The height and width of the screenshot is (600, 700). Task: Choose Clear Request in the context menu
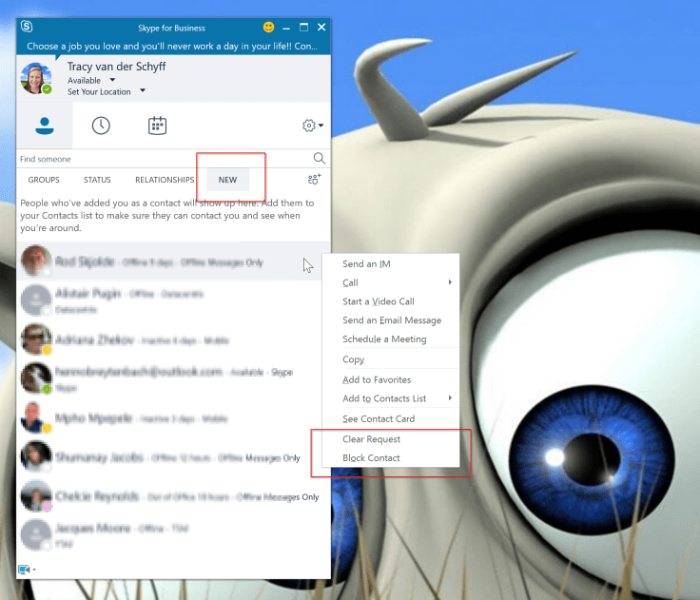(x=371, y=439)
